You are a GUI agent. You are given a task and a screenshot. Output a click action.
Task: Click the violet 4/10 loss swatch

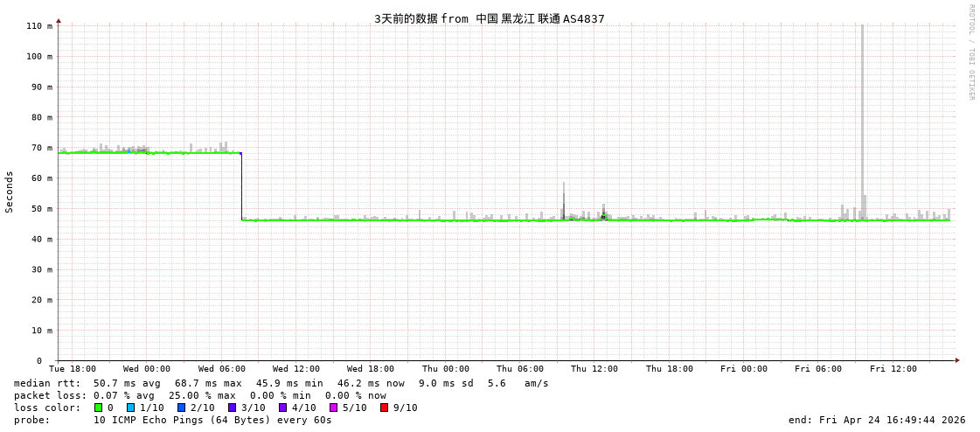point(282,408)
